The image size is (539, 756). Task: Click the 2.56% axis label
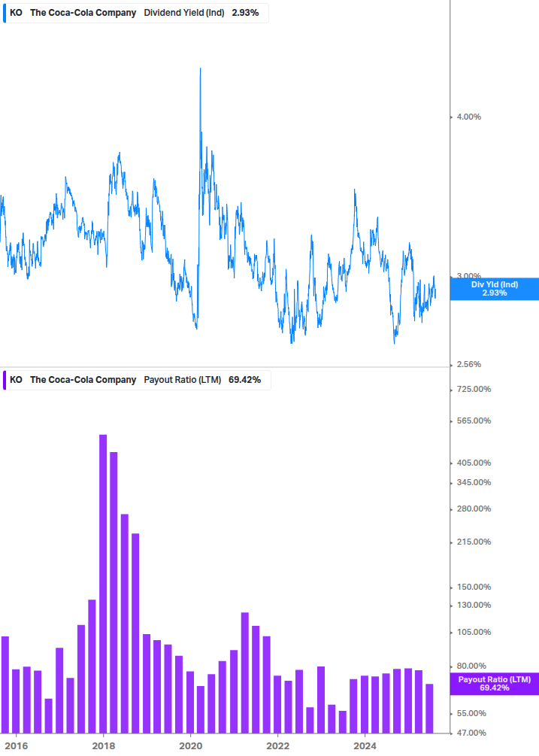tap(468, 365)
